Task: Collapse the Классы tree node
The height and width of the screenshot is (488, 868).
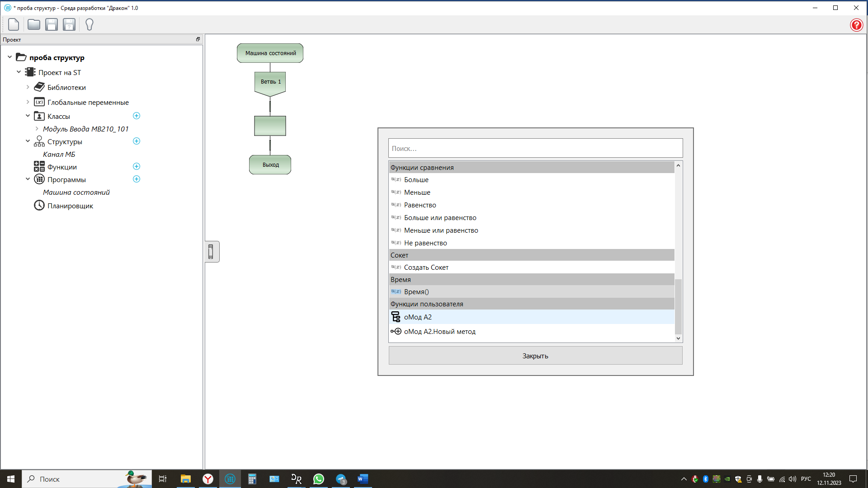Action: [28, 116]
